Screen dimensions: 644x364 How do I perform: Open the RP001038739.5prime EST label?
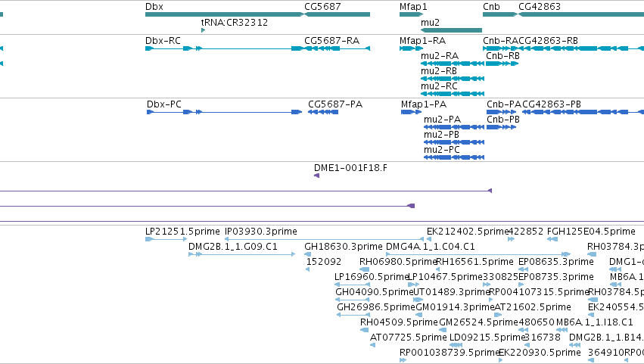(x=450, y=353)
